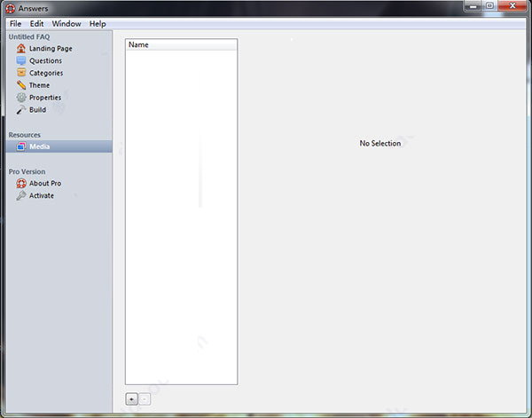
Task: Click the About Pro lifebuoy icon
Action: click(21, 184)
